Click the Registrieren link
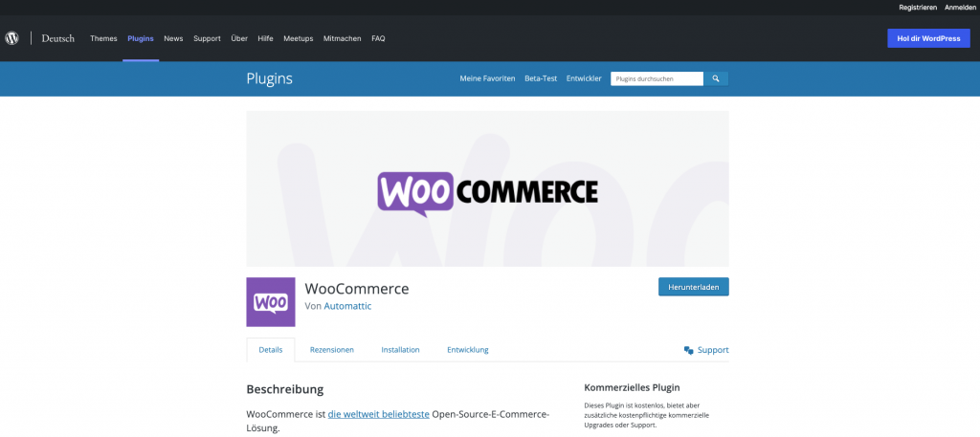This screenshot has width=980, height=437. coord(917,7)
